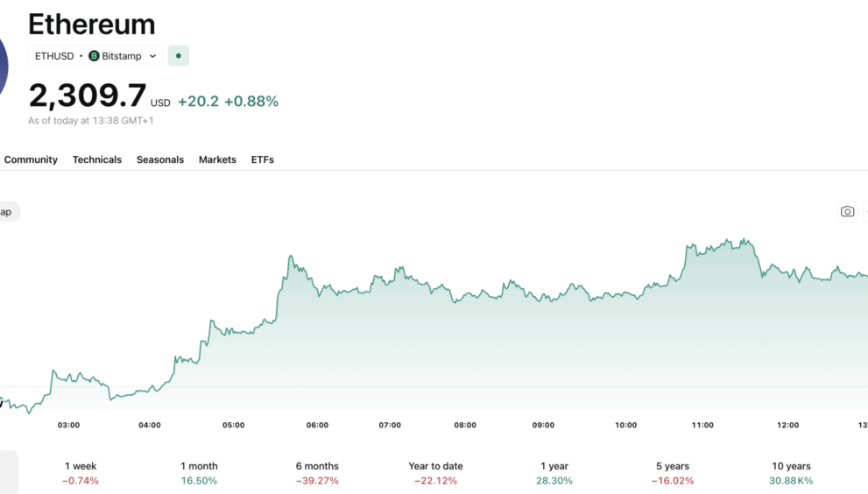The width and height of the screenshot is (868, 494).
Task: Click the Bitstamp exchange logo icon
Action: coord(95,56)
